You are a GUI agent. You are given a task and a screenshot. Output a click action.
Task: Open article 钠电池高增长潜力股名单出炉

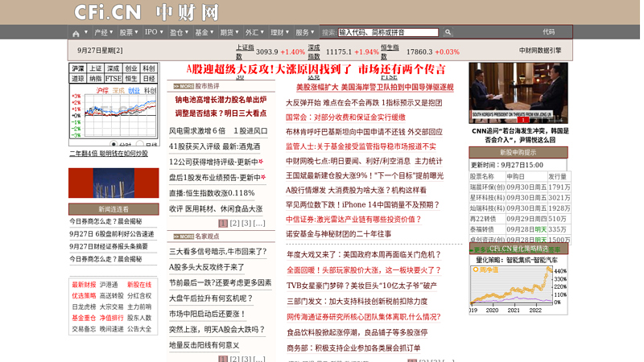[221, 99]
